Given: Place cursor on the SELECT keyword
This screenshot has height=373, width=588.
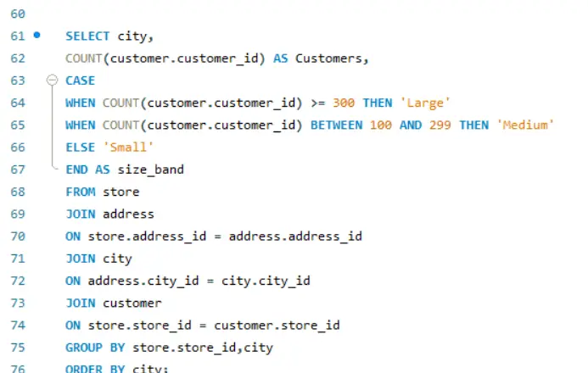Looking at the screenshot, I should 87,36.
